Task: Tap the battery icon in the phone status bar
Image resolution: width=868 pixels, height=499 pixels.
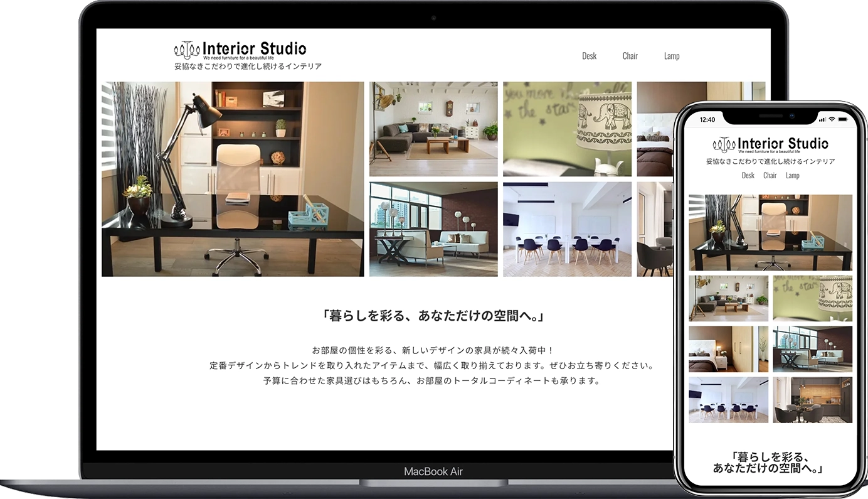Action: click(x=844, y=119)
